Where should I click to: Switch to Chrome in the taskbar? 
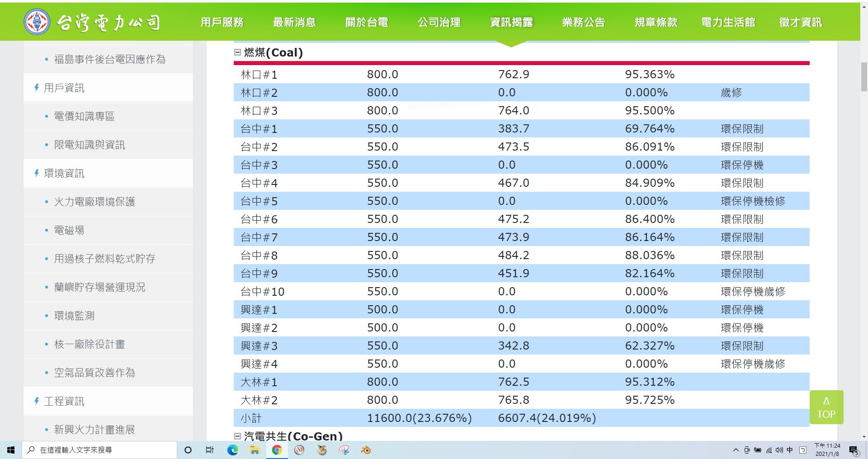pos(277,450)
